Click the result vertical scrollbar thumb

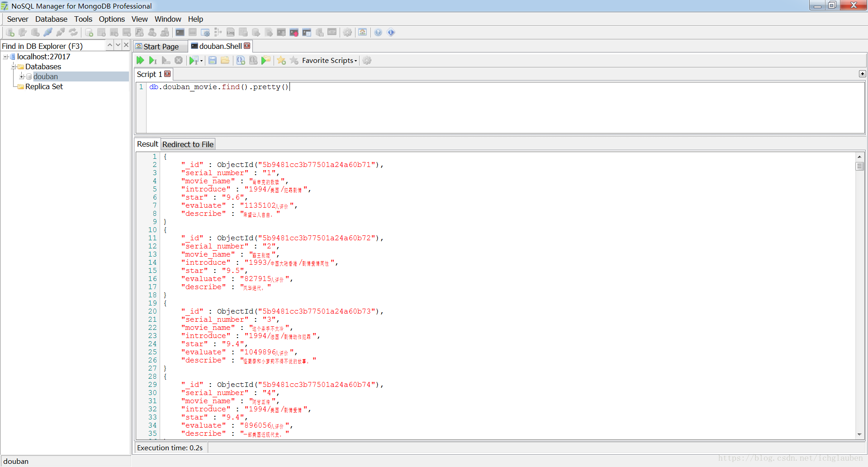859,166
